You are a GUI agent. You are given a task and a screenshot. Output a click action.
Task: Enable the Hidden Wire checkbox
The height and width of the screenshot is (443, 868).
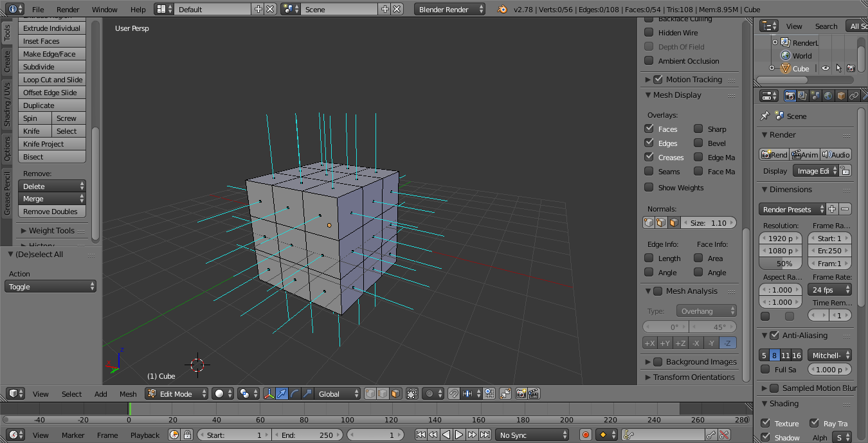click(649, 33)
